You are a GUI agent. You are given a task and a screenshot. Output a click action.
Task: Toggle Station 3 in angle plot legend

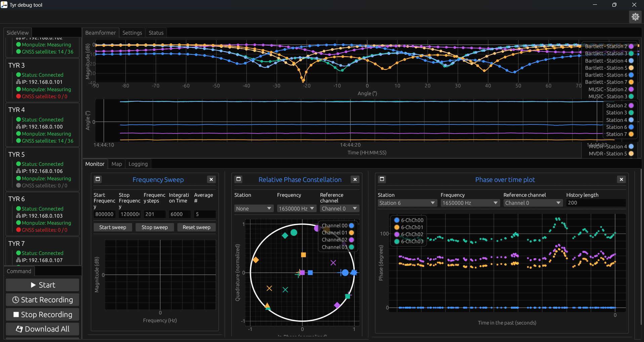pyautogui.click(x=620, y=113)
